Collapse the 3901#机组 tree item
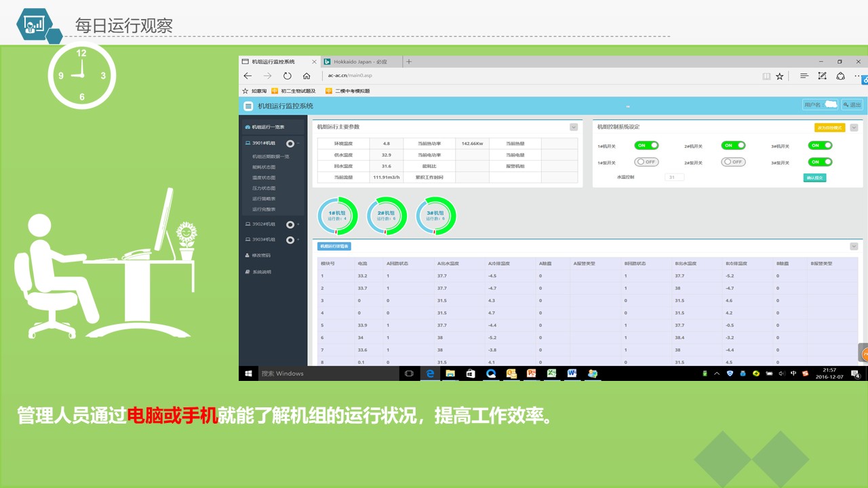The image size is (868, 488). point(298,144)
